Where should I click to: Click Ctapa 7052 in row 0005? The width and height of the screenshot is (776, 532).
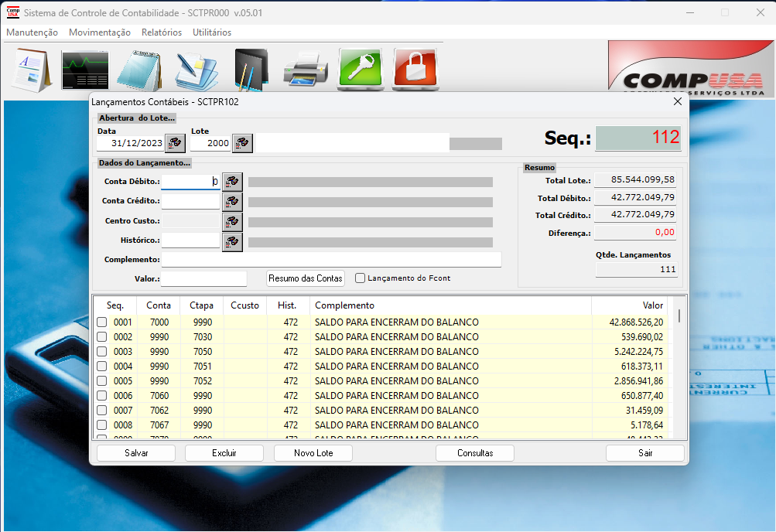click(x=203, y=381)
